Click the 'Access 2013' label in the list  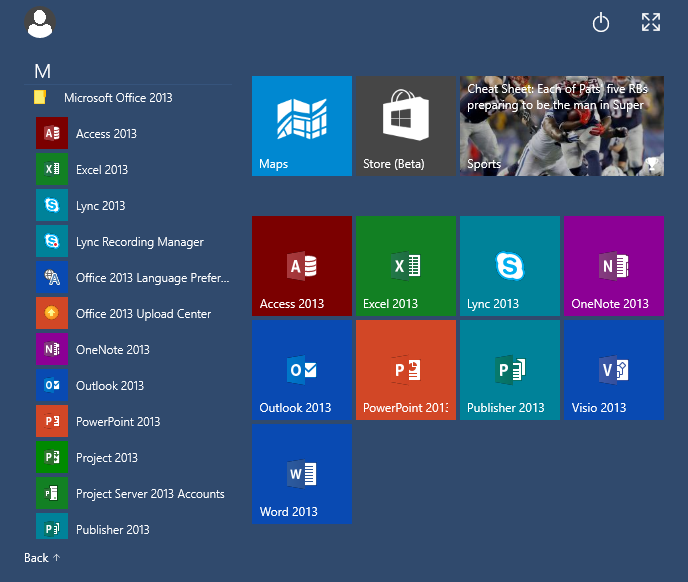pos(106,133)
